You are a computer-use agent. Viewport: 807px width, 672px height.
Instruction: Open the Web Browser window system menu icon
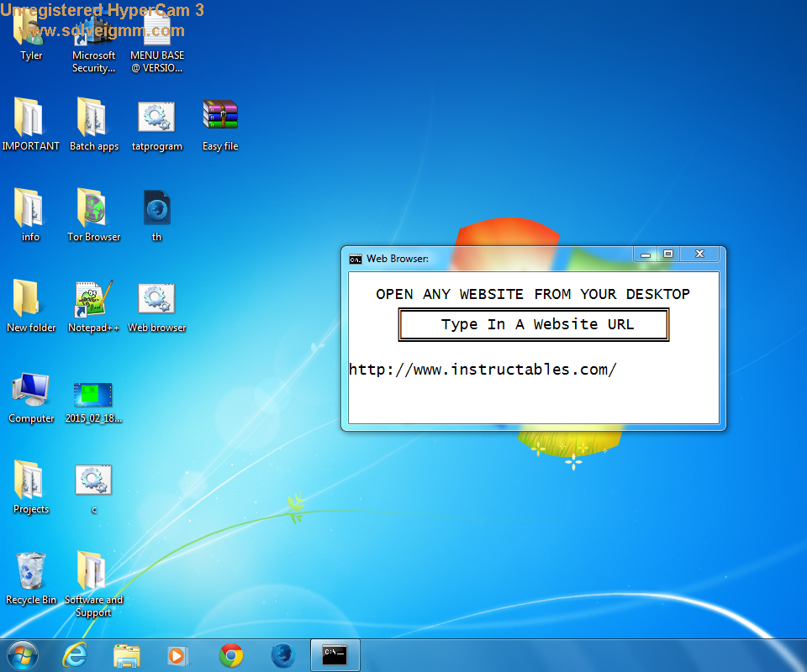pyautogui.click(x=355, y=259)
